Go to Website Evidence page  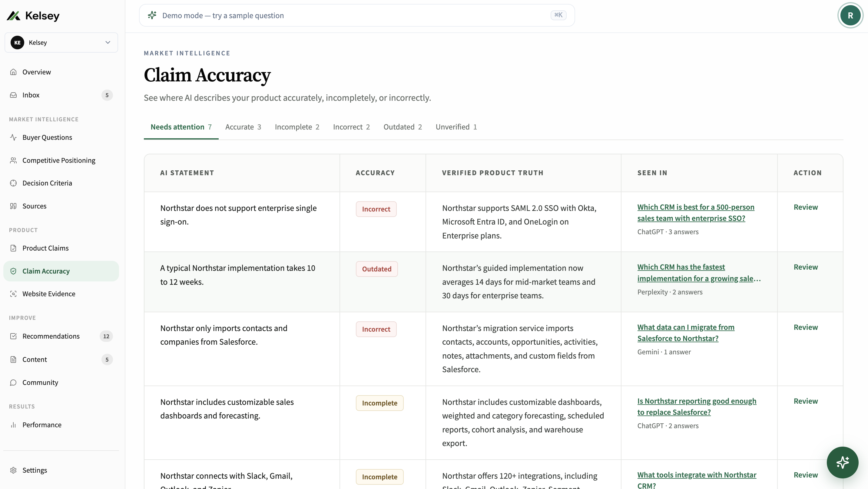[61, 294]
